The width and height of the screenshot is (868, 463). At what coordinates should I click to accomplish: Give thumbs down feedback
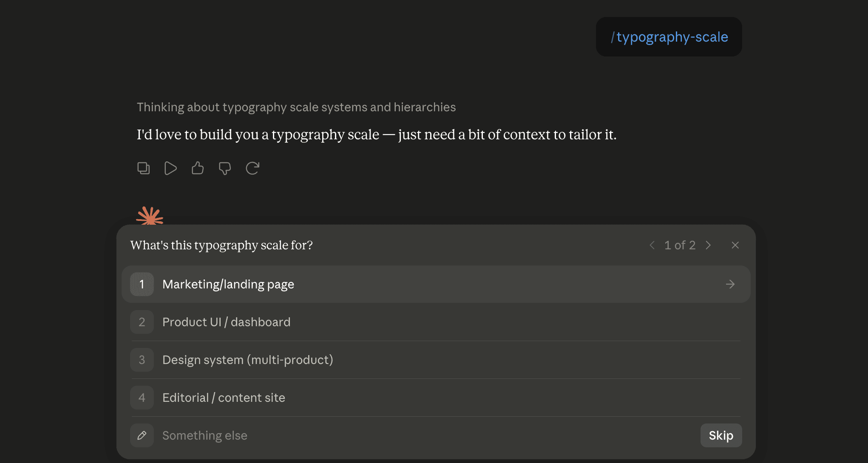(x=225, y=168)
